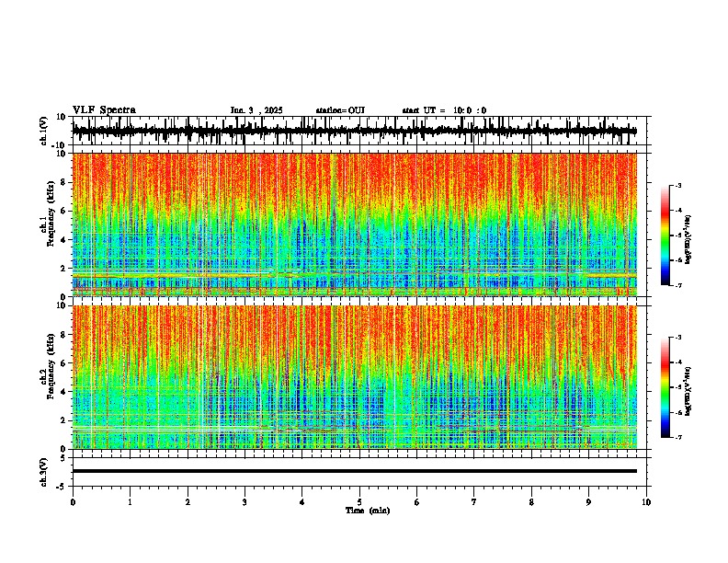The height and width of the screenshot is (563, 728).
Task: Click the log(PSD) label beside ch.1 color scale
Action: [688, 240]
